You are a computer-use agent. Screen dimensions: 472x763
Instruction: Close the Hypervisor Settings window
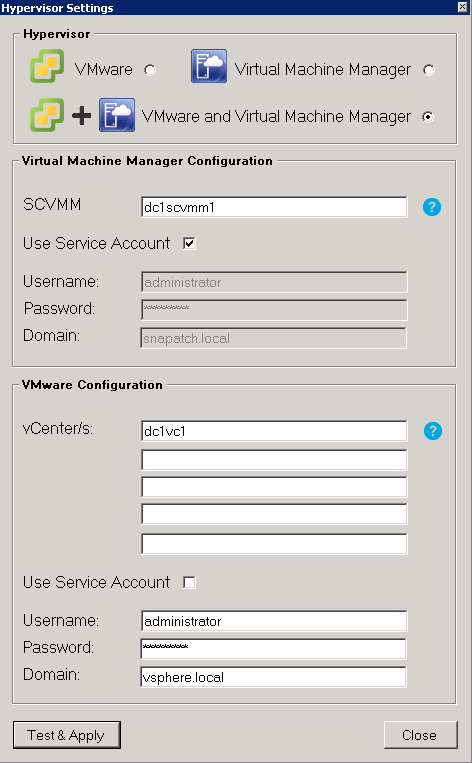click(462, 6)
